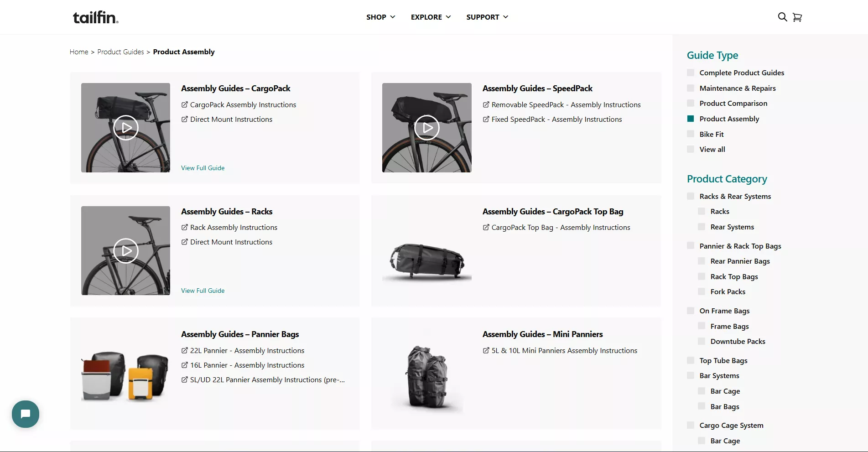Open the shopping cart icon
Viewport: 868px width, 452px height.
click(x=797, y=17)
